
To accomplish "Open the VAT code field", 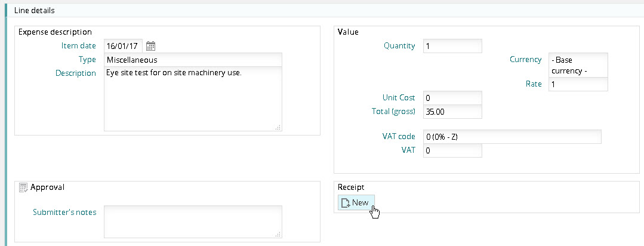I will click(x=511, y=137).
